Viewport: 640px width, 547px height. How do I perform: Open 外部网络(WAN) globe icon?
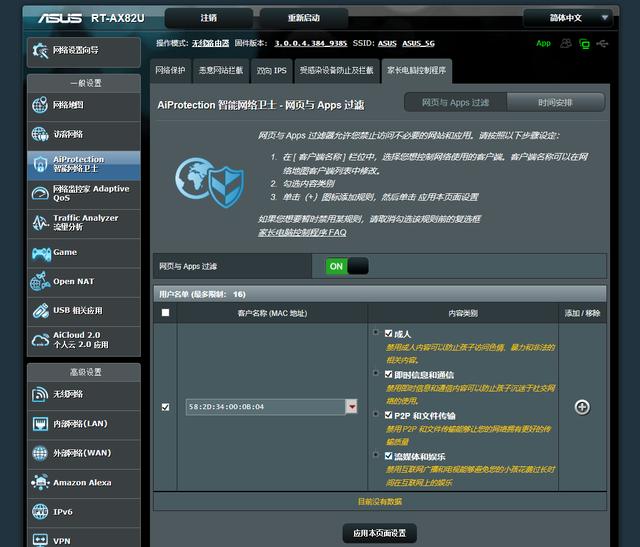point(40,453)
